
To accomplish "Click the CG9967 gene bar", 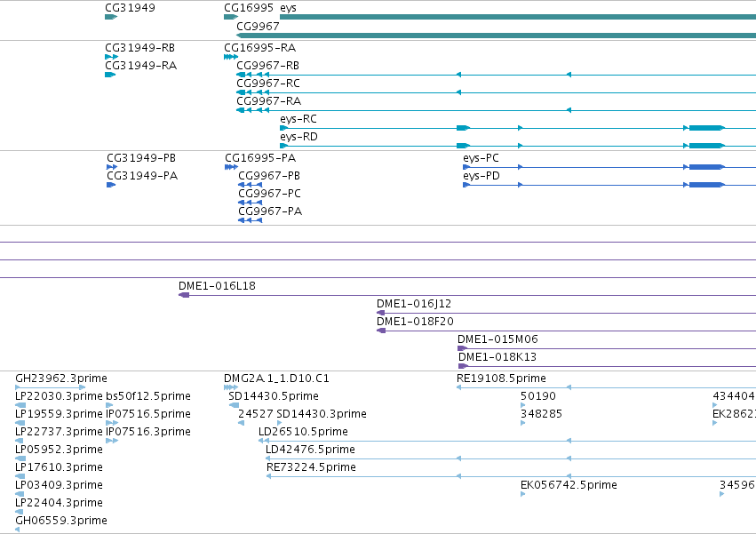I will [496, 36].
